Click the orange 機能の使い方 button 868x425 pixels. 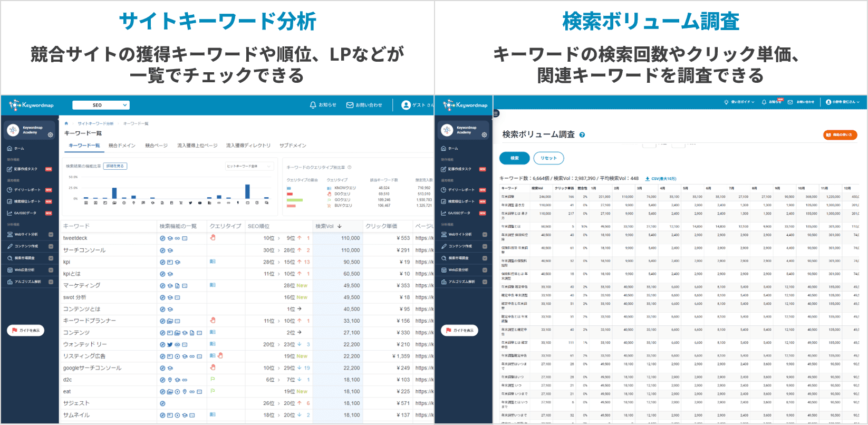tap(840, 135)
